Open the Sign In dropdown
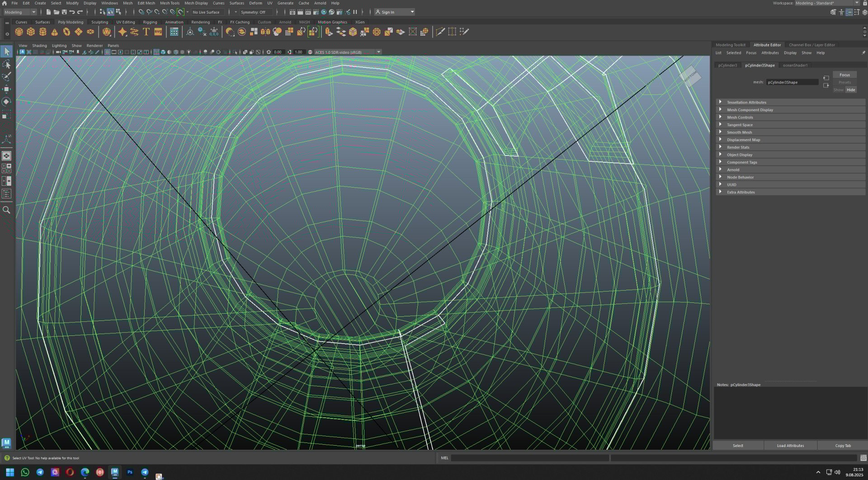Image resolution: width=868 pixels, height=480 pixels. (x=395, y=12)
